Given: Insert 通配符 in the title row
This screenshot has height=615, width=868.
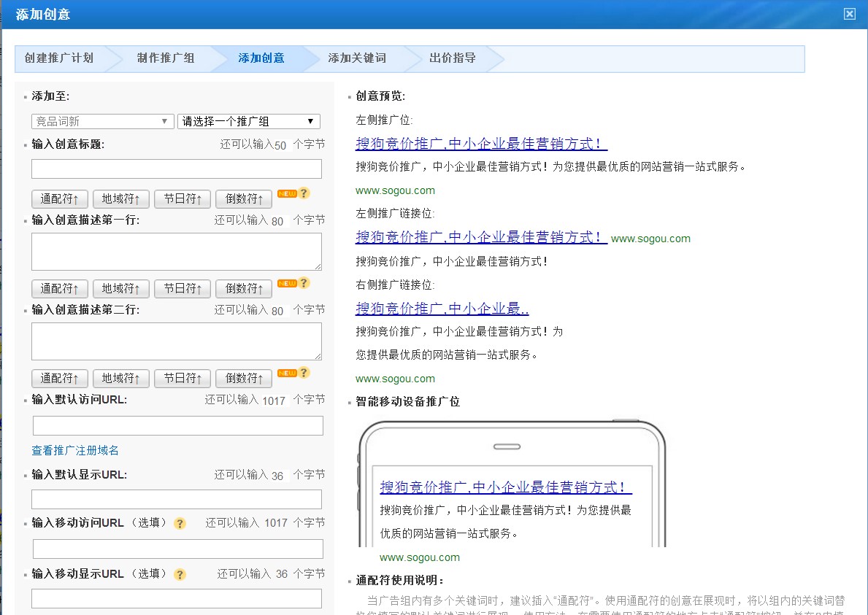Looking at the screenshot, I should point(60,198).
